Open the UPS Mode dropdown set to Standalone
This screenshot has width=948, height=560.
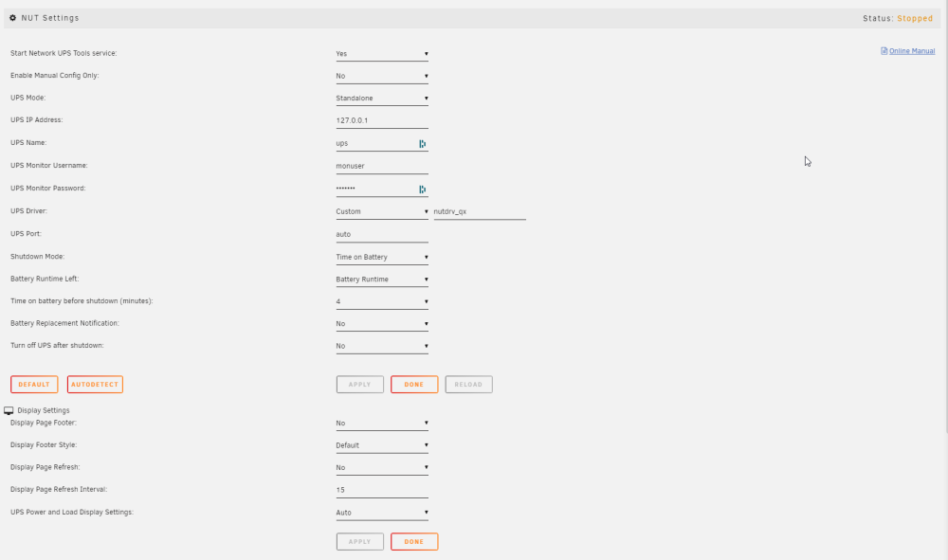pyautogui.click(x=382, y=99)
